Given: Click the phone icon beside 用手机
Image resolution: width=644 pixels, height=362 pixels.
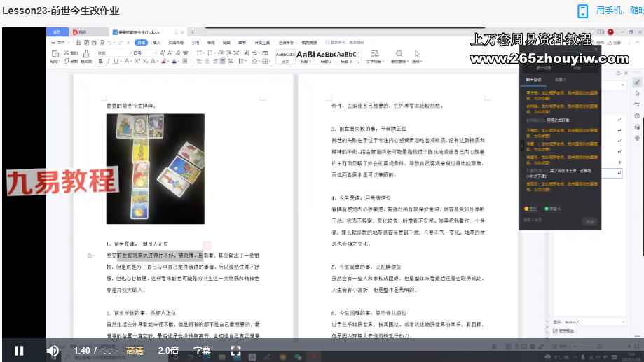Looking at the screenshot, I should pos(582,11).
